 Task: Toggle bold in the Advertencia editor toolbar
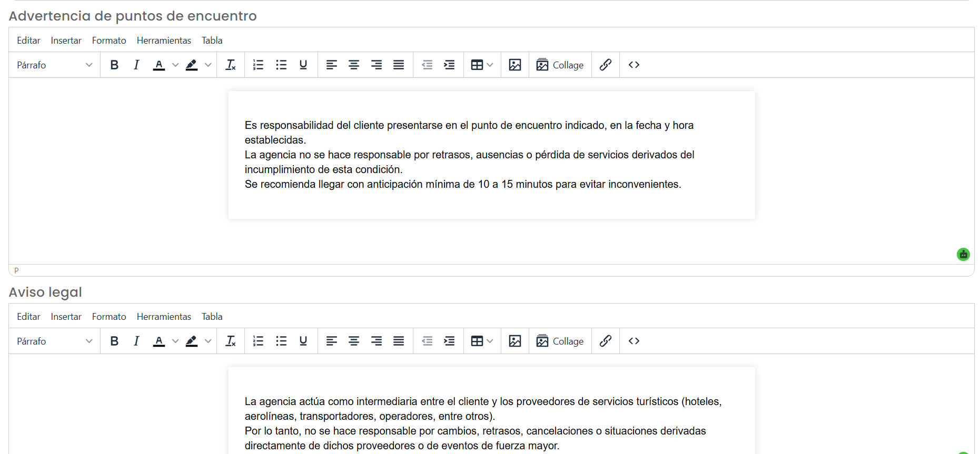(x=114, y=65)
